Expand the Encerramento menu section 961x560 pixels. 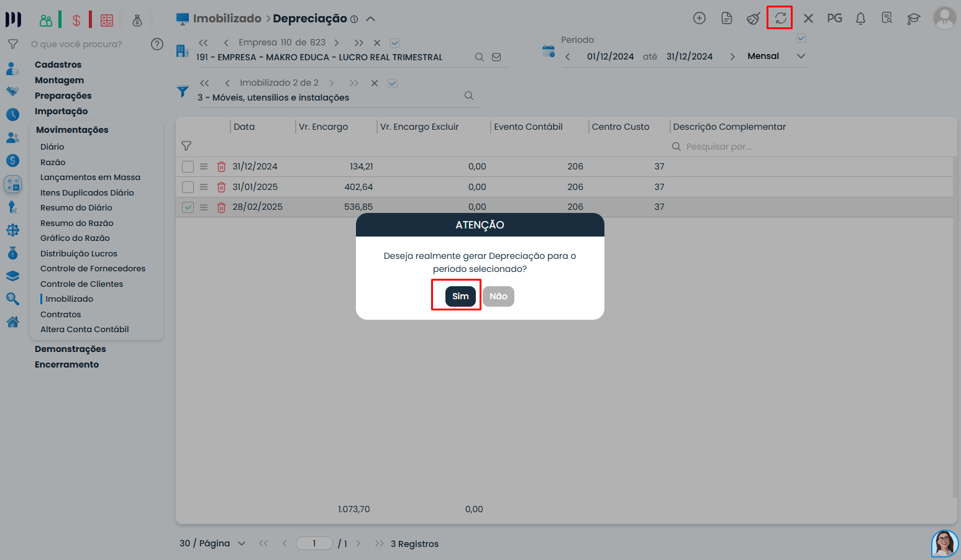coord(66,364)
